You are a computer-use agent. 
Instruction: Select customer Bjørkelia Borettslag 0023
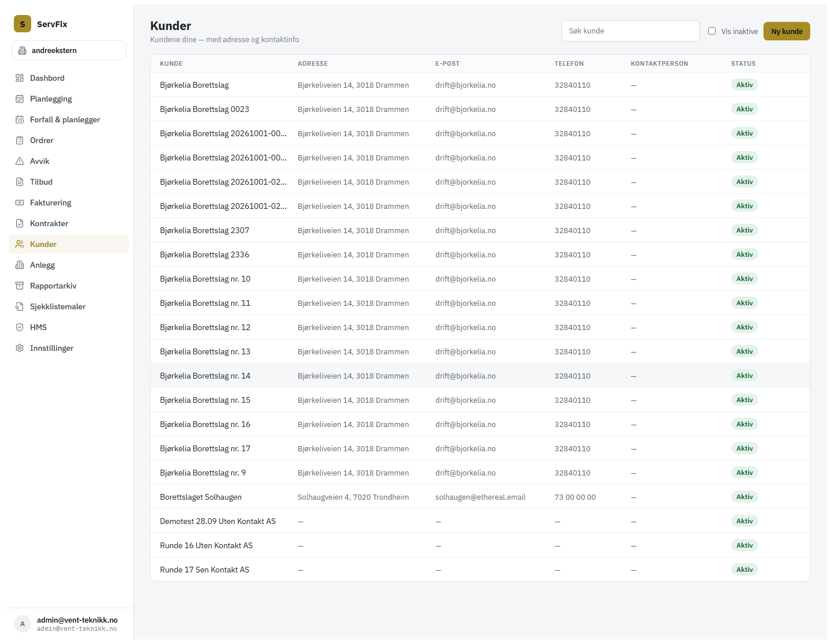tap(480, 109)
